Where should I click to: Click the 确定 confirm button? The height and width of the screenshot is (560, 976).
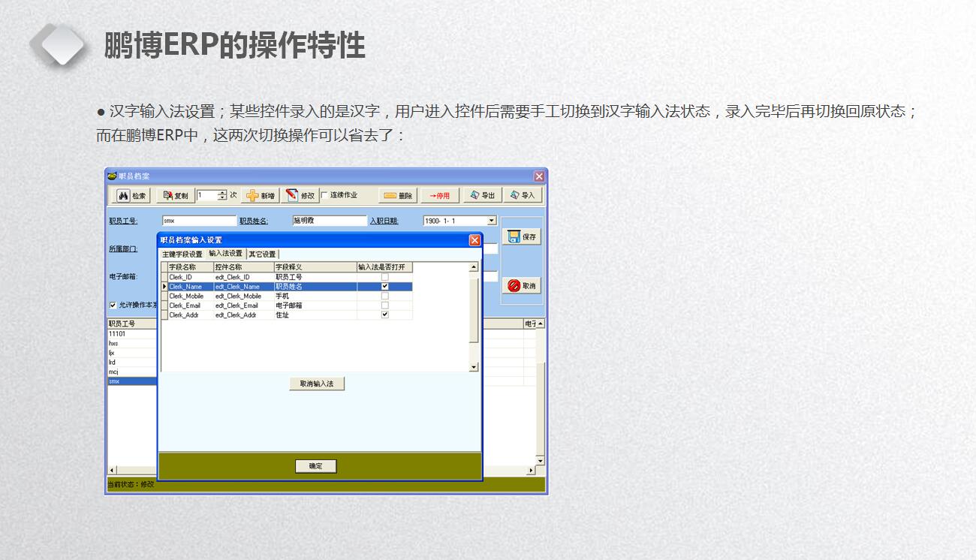pyautogui.click(x=316, y=466)
